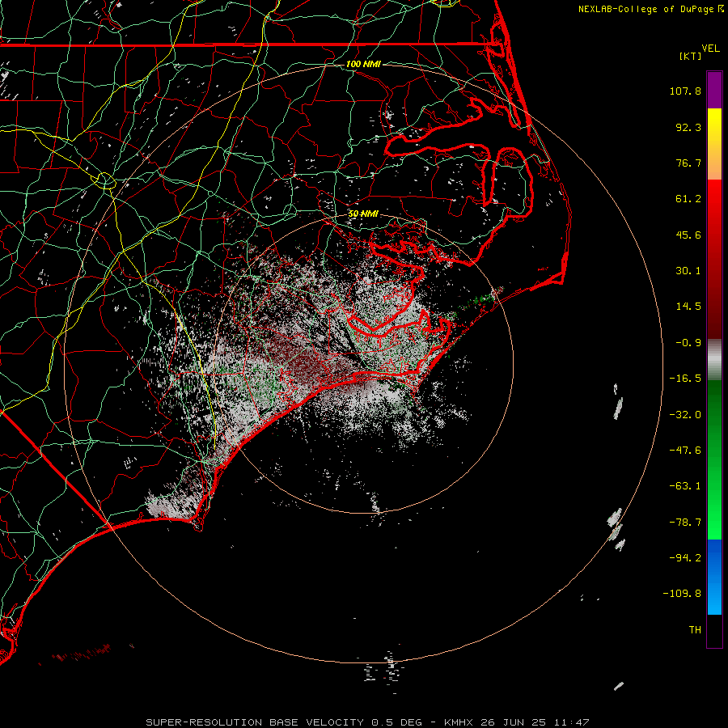Click the 76.7 scale value
The width and height of the screenshot is (728, 728).
click(x=688, y=163)
